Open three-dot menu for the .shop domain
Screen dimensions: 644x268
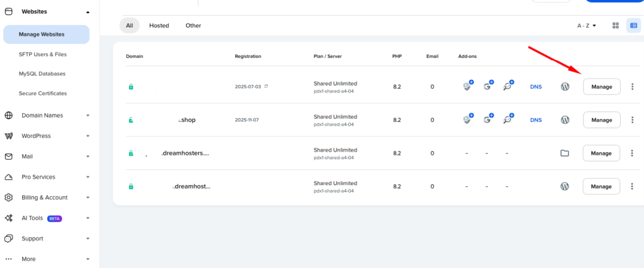(x=632, y=120)
